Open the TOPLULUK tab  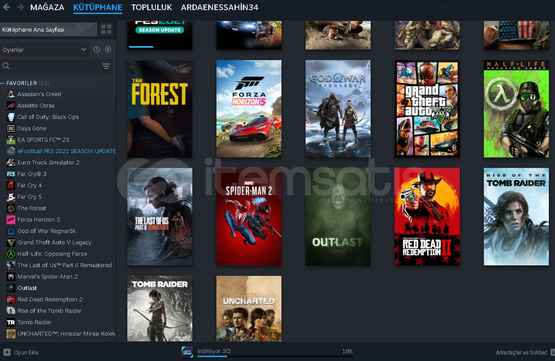151,7
